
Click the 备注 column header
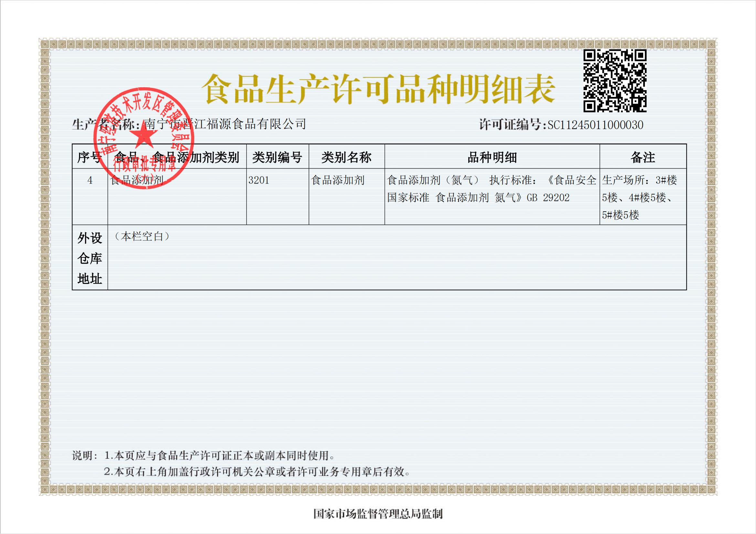(643, 157)
